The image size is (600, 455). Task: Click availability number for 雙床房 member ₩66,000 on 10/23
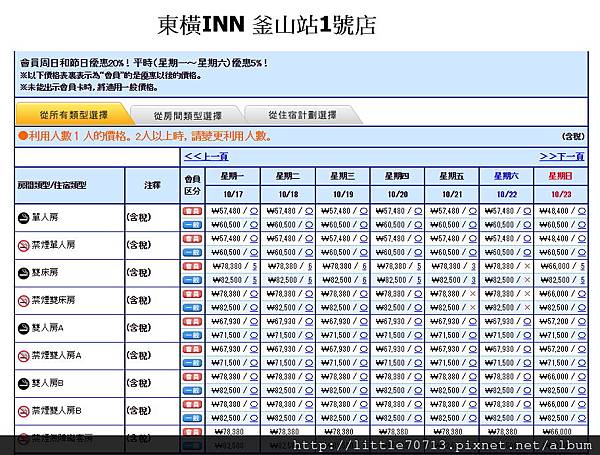582,266
